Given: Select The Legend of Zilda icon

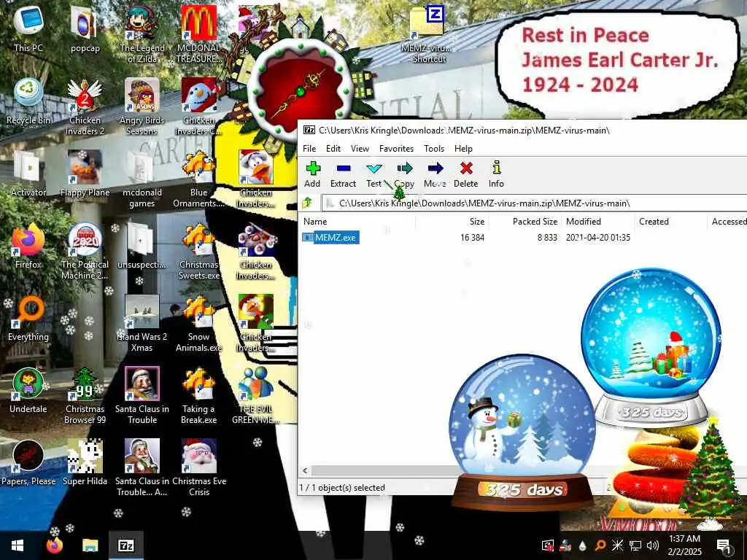Looking at the screenshot, I should pyautogui.click(x=142, y=34).
